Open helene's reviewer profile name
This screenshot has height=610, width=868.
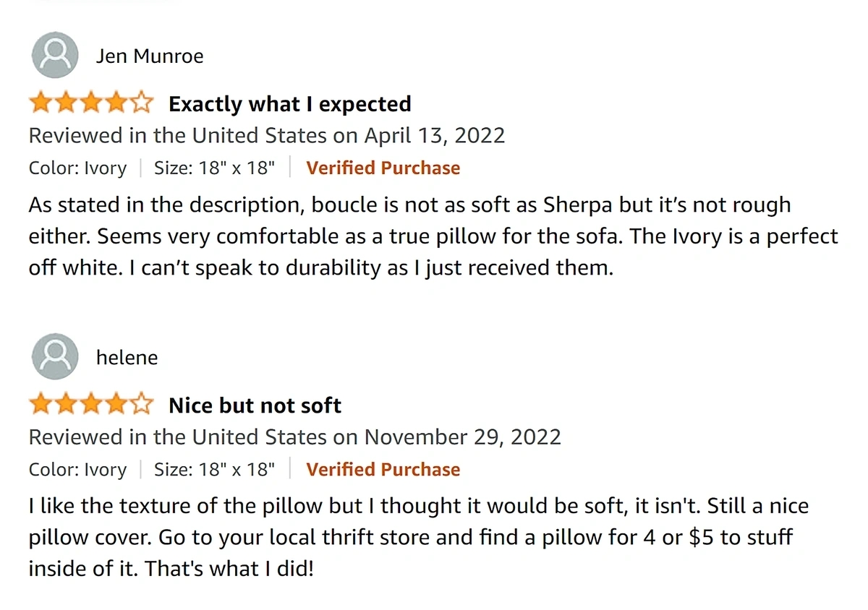pos(127,358)
